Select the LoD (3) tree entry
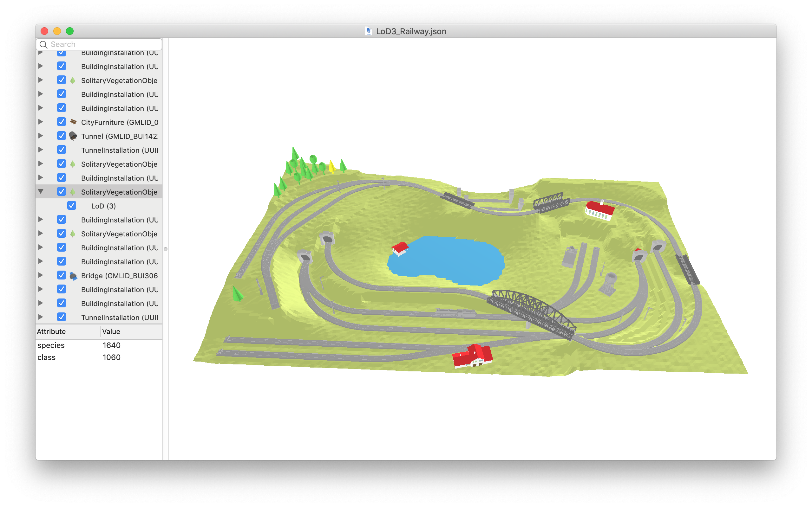The height and width of the screenshot is (507, 812). click(x=103, y=206)
